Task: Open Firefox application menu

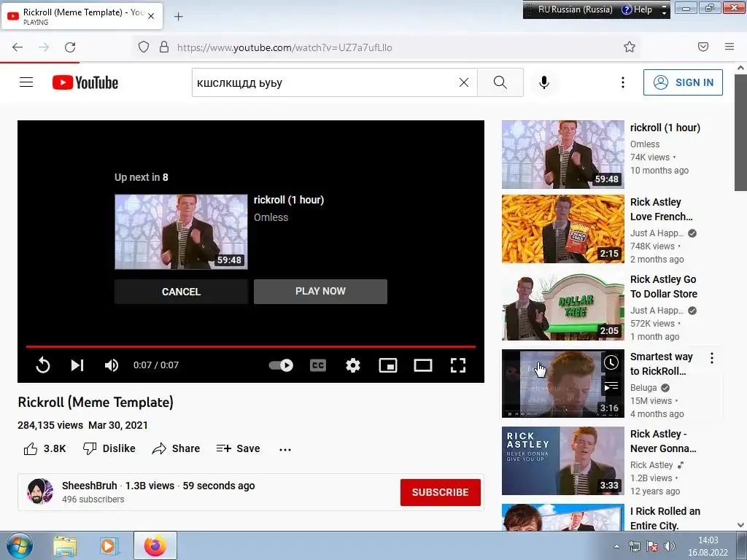Action: [x=729, y=47]
